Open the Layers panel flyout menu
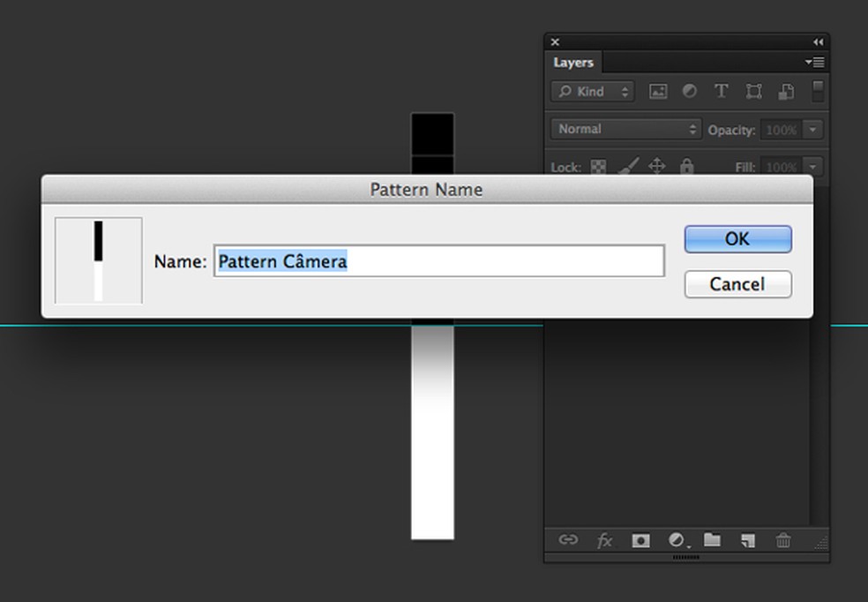 815,62
